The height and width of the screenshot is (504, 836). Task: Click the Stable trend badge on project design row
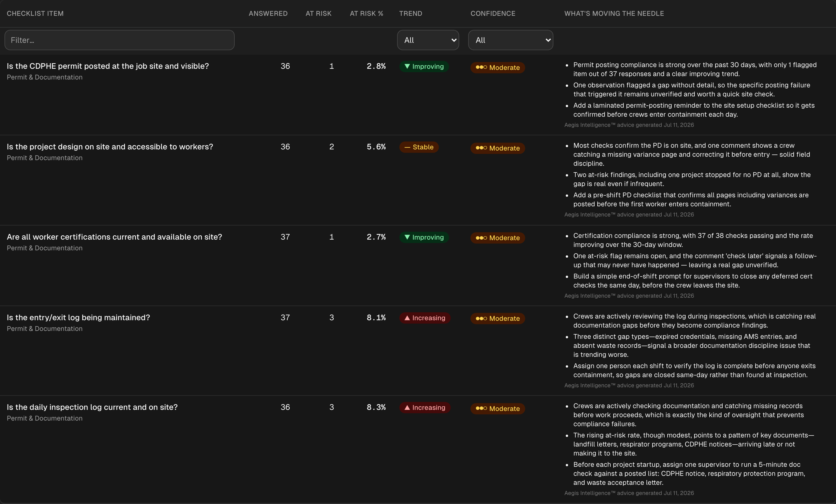point(419,147)
